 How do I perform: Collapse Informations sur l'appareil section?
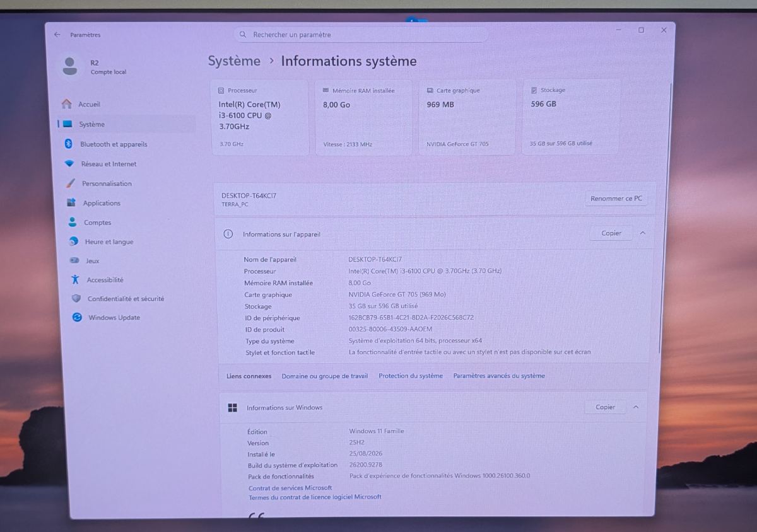pos(643,233)
